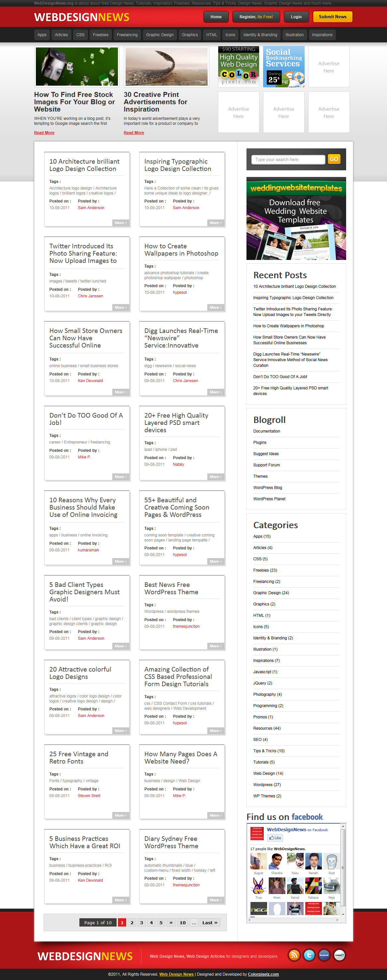Open post 'Don't Do TOO Good Of A Job!'
This screenshot has width=387, height=980.
click(86, 419)
